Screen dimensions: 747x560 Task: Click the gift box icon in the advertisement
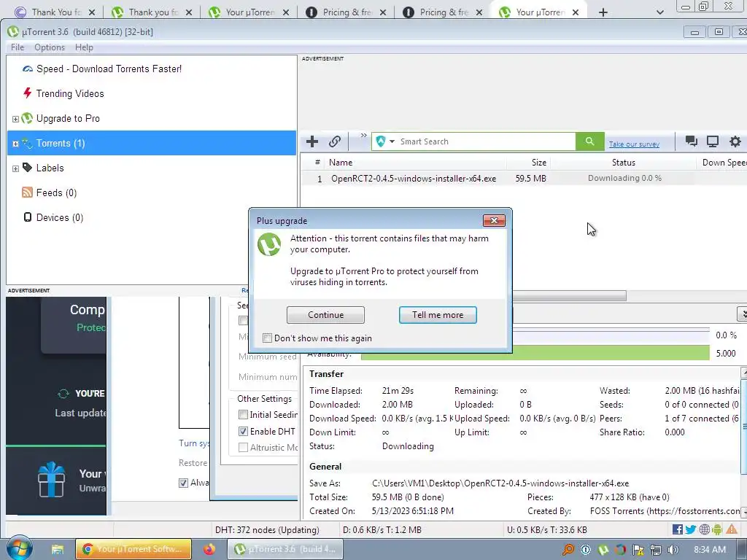[52, 480]
